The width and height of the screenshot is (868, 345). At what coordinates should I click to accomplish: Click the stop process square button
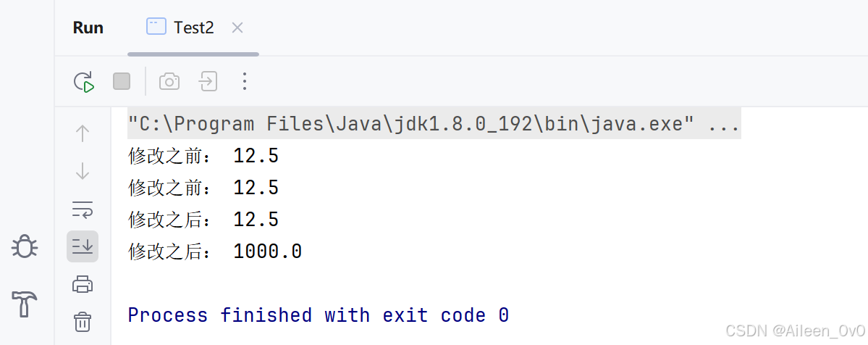coord(122,81)
